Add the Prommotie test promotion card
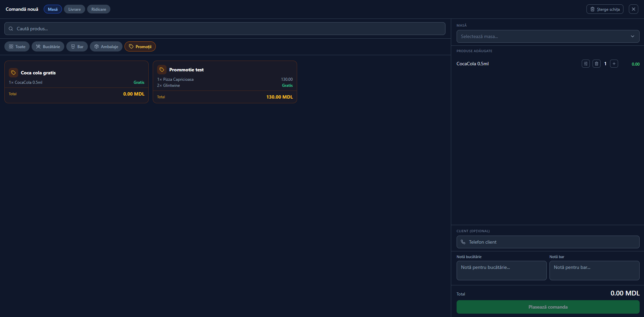The image size is (644, 317). (225, 82)
